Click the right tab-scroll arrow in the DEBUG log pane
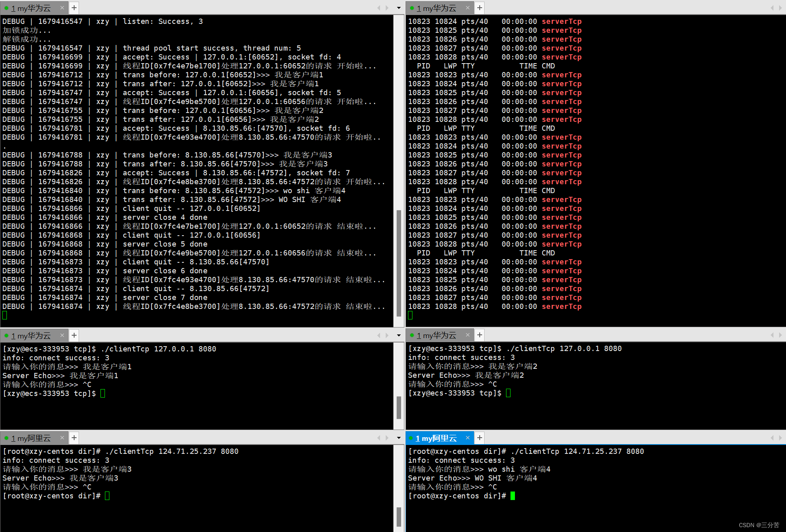Viewport: 786px width, 532px height. pyautogui.click(x=387, y=8)
